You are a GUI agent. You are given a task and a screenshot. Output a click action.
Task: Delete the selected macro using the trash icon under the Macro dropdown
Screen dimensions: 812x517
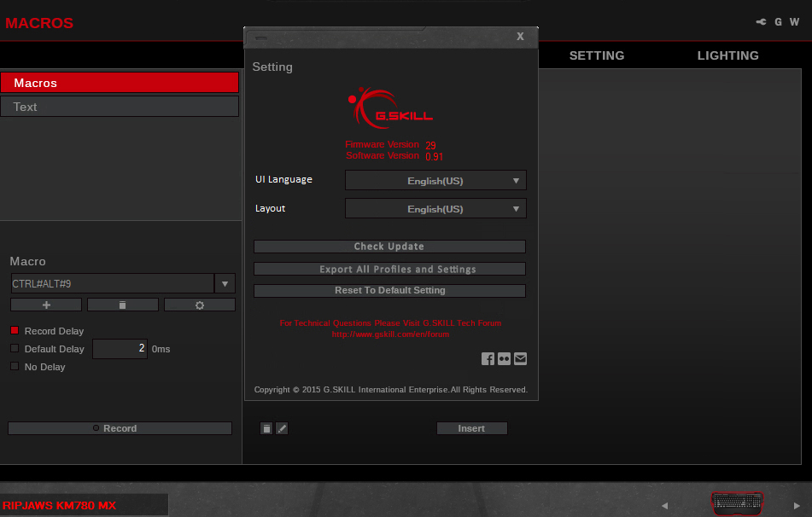tap(123, 305)
